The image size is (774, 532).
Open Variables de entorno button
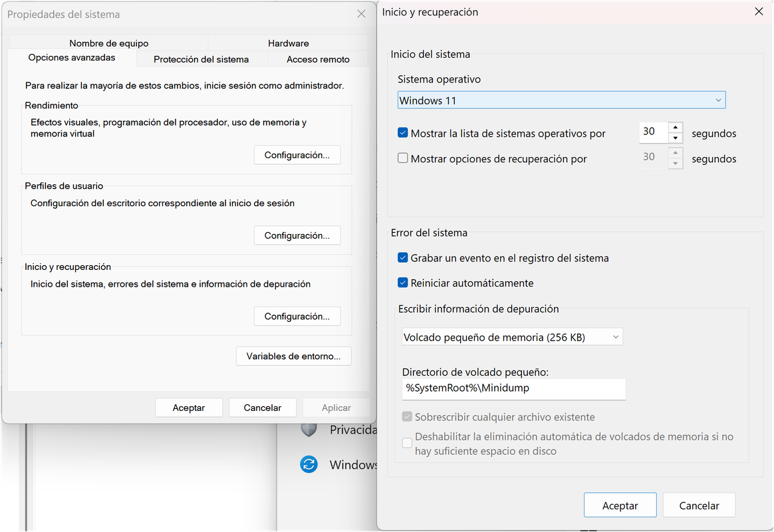pyautogui.click(x=294, y=356)
